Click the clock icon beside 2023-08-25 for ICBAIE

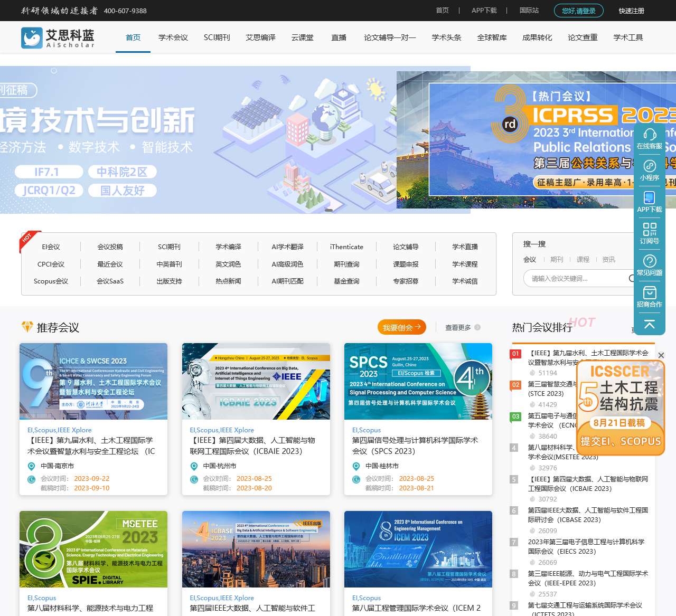(x=194, y=479)
